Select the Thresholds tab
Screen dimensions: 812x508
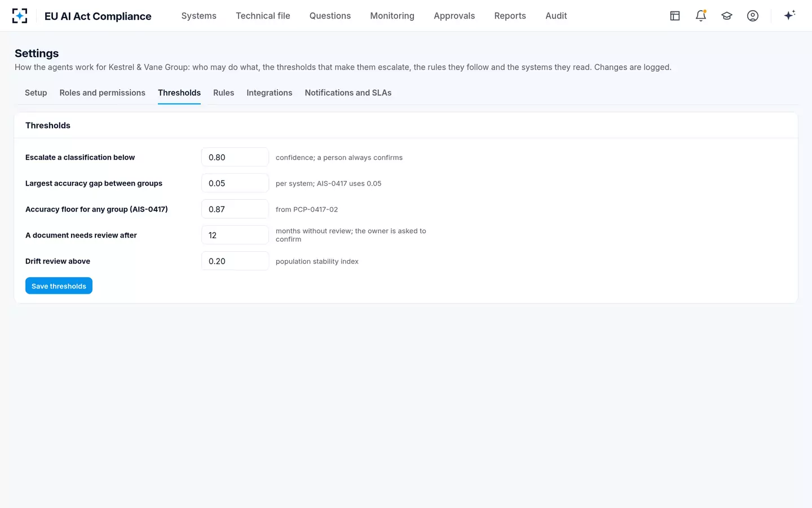coord(179,93)
